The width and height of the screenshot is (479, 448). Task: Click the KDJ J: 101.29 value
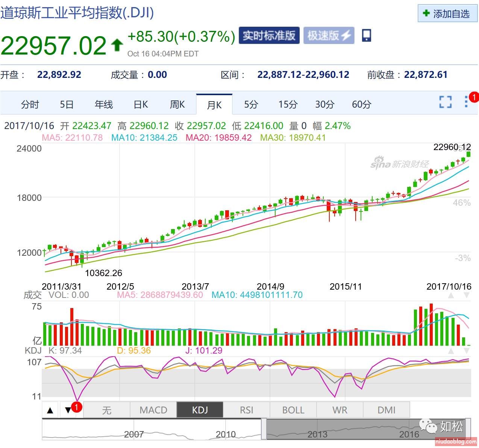[204, 351]
